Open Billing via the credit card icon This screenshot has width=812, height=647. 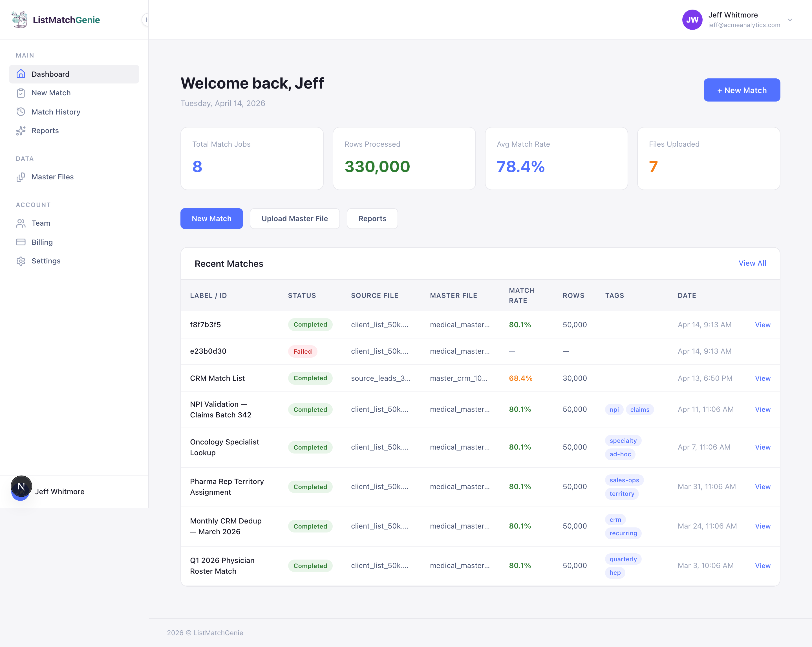(21, 242)
